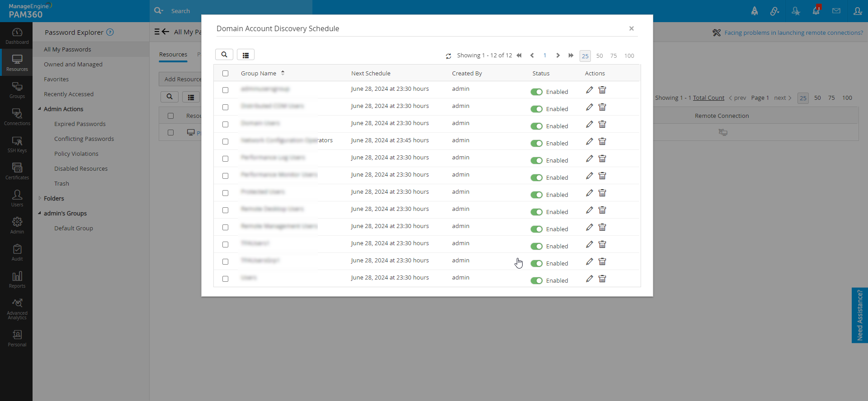Expand the Folders tree node
The height and width of the screenshot is (401, 868).
tap(40, 198)
